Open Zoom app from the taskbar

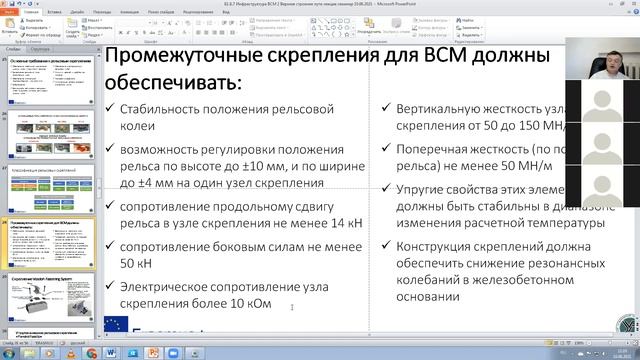[173, 353]
